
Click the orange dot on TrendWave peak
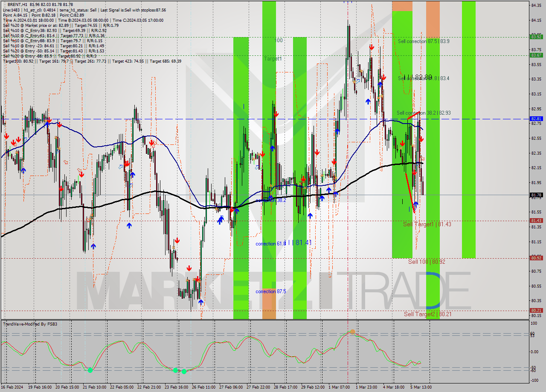(352, 331)
